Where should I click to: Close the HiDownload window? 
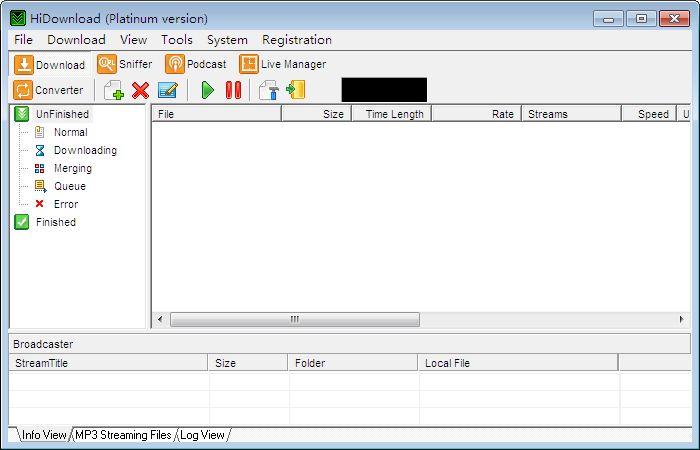click(674, 19)
